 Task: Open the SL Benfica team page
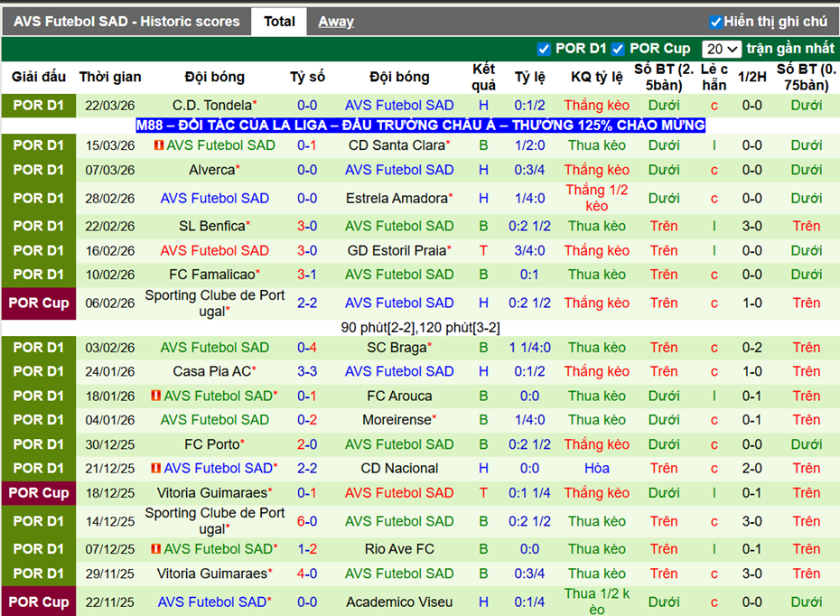coord(212,227)
